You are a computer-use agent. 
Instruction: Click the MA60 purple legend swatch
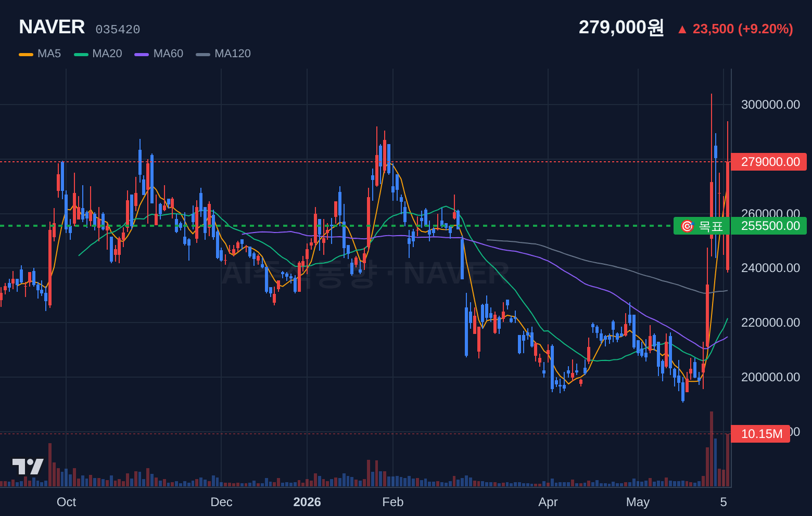[142, 54]
